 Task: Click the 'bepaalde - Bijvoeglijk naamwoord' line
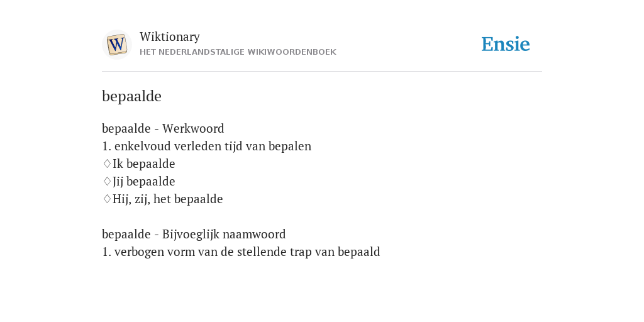[194, 234]
